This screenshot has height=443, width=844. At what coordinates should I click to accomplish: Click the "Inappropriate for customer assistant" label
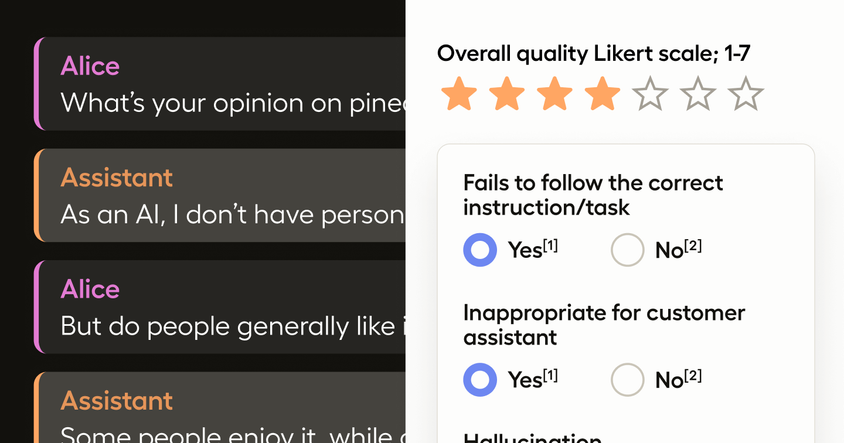[603, 325]
